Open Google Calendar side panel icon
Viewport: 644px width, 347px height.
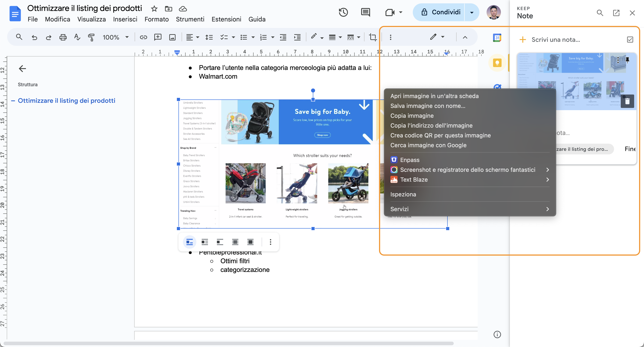497,38
